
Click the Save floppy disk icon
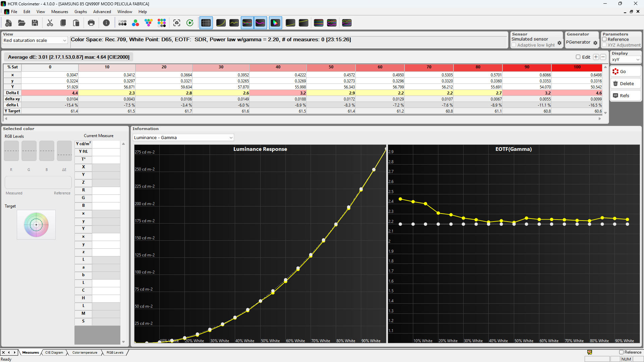point(35,23)
